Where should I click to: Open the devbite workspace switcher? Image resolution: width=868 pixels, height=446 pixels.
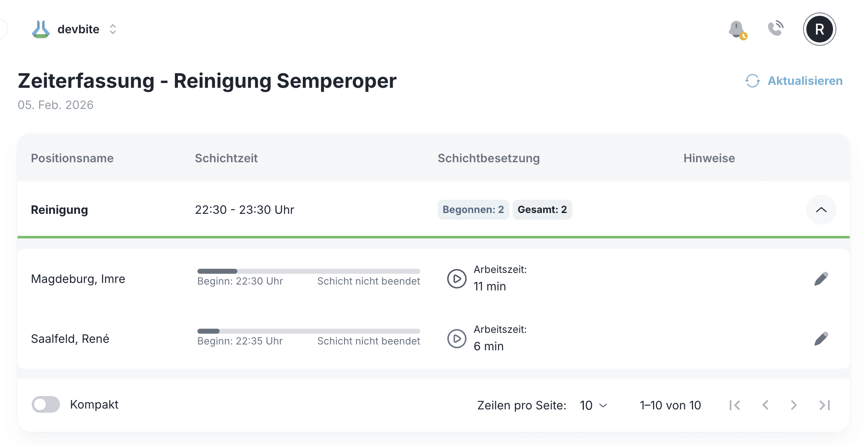112,29
